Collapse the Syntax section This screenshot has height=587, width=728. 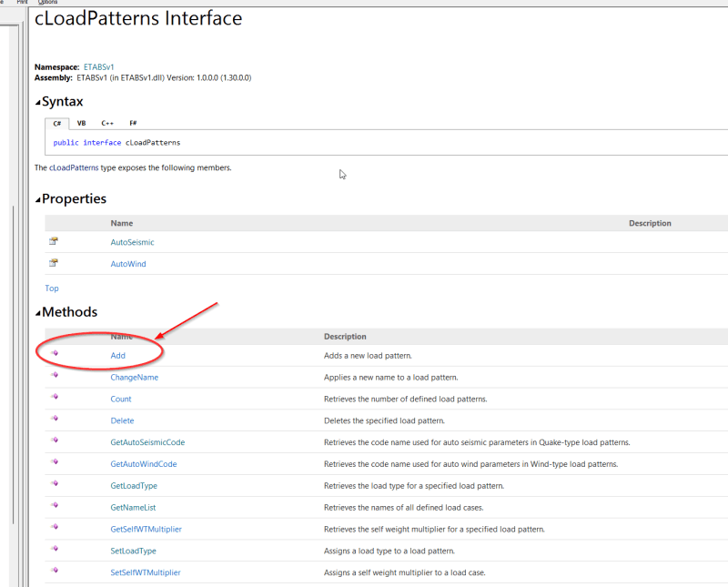click(38, 103)
